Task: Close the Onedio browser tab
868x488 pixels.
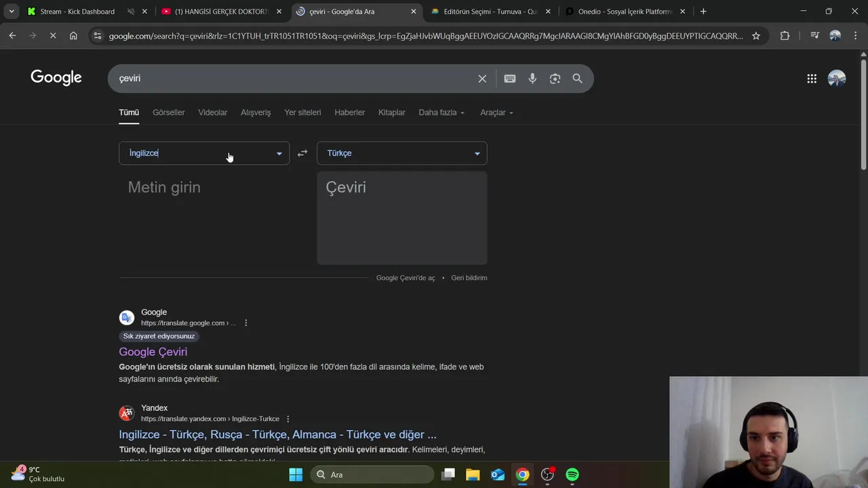Action: point(683,12)
